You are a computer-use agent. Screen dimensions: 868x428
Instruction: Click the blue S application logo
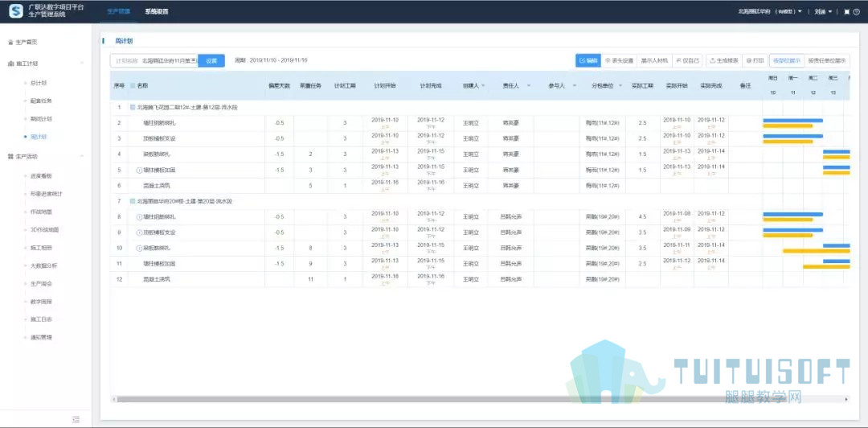[15, 11]
